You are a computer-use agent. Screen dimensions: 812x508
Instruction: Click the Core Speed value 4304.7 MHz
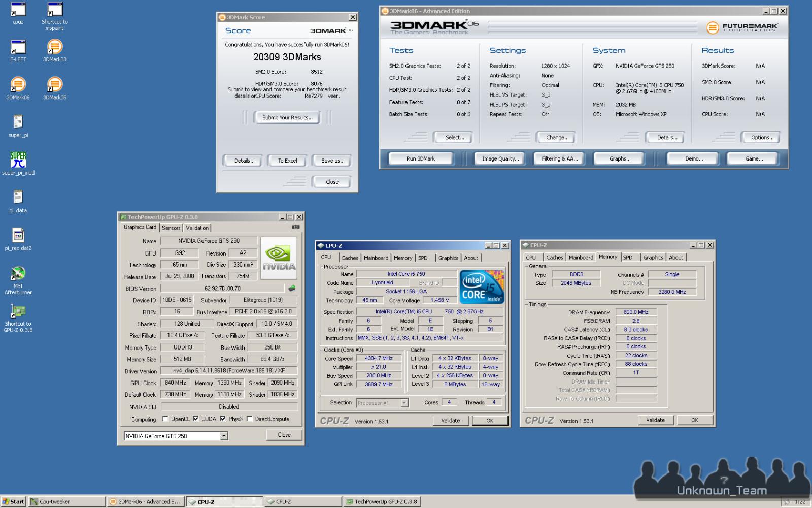click(x=379, y=358)
